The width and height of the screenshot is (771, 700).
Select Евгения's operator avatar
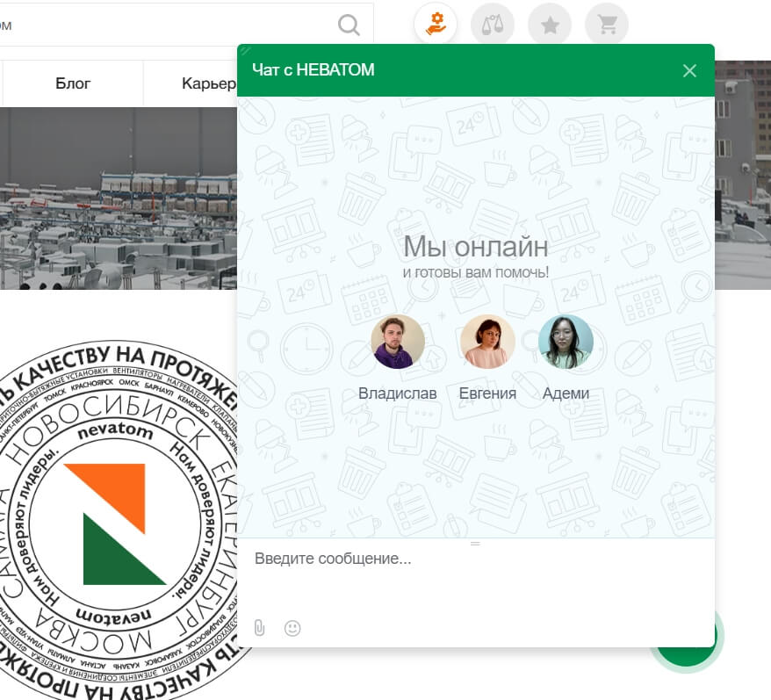click(x=487, y=342)
